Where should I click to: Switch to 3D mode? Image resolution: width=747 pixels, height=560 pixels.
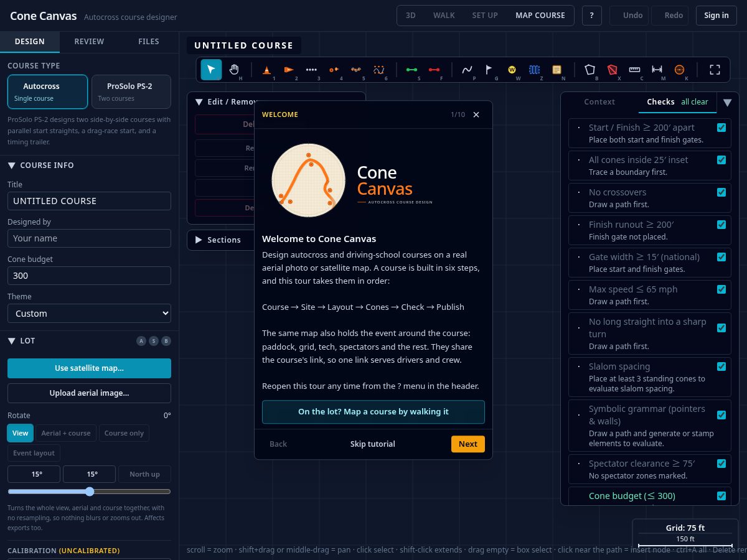(x=411, y=16)
